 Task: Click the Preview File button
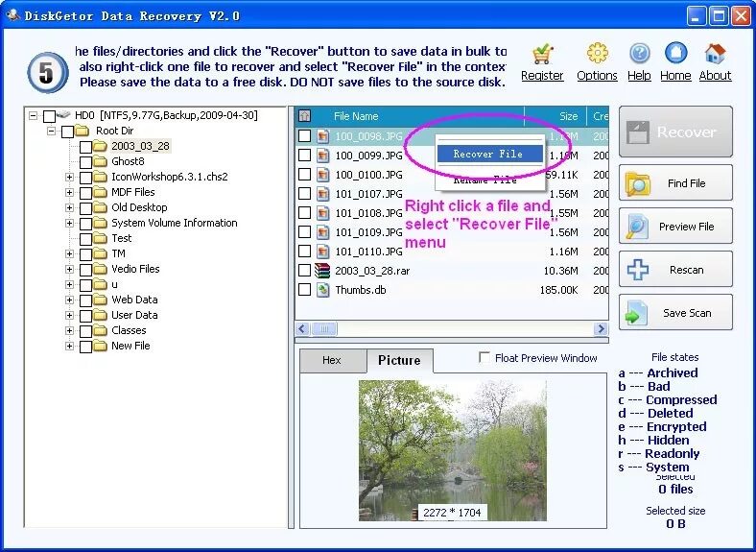675,226
